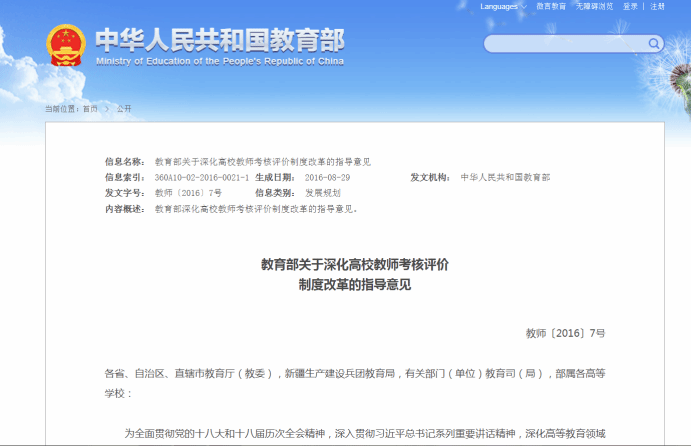Select the index number 360A10-02-2016-0021-1

click(x=202, y=177)
